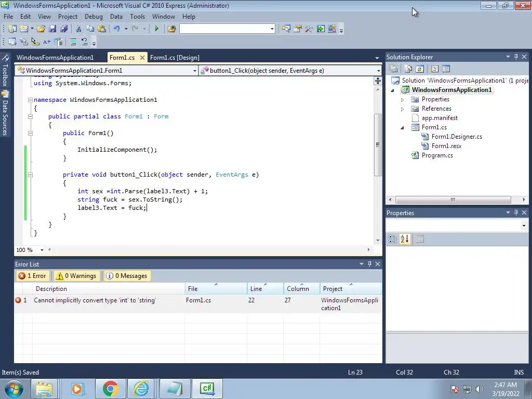Select Form1.Designer.cs in Solution Explorer

(x=456, y=137)
